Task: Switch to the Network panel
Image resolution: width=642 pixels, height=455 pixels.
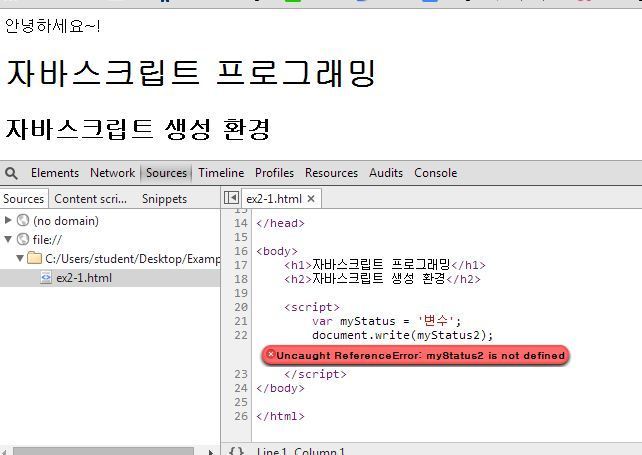Action: [x=113, y=173]
